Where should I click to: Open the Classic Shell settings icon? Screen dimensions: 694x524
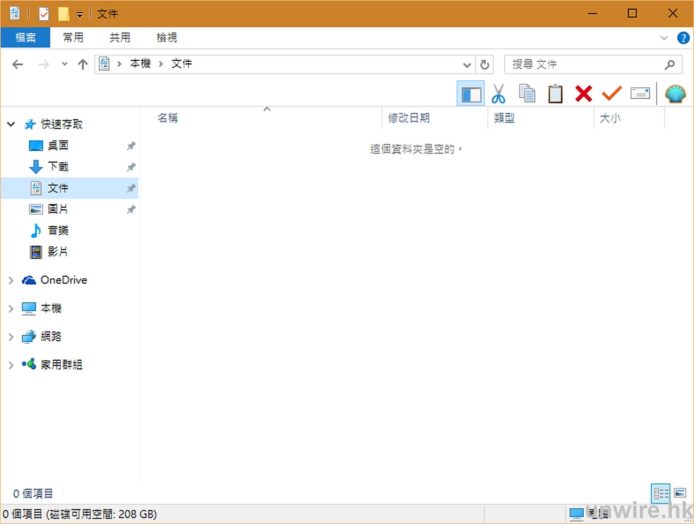click(x=675, y=94)
